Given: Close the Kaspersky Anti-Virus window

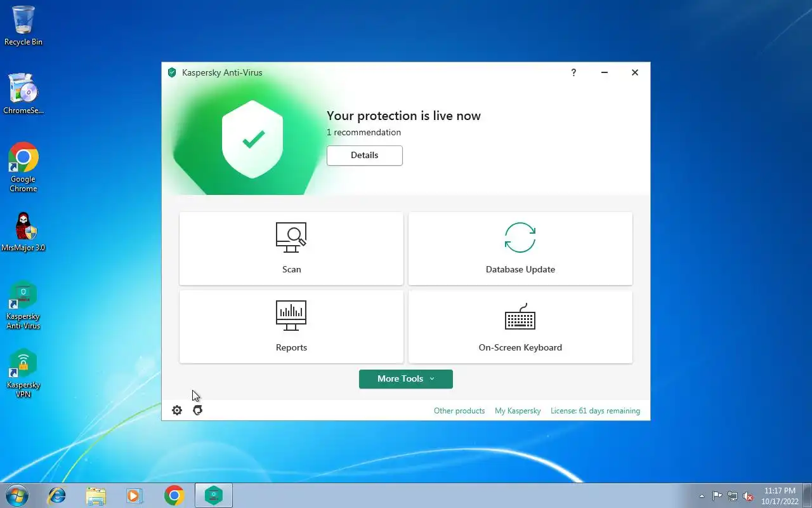Looking at the screenshot, I should click(635, 72).
